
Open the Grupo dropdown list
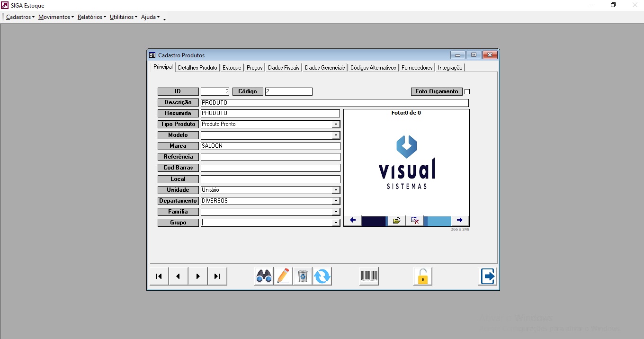[x=336, y=223]
